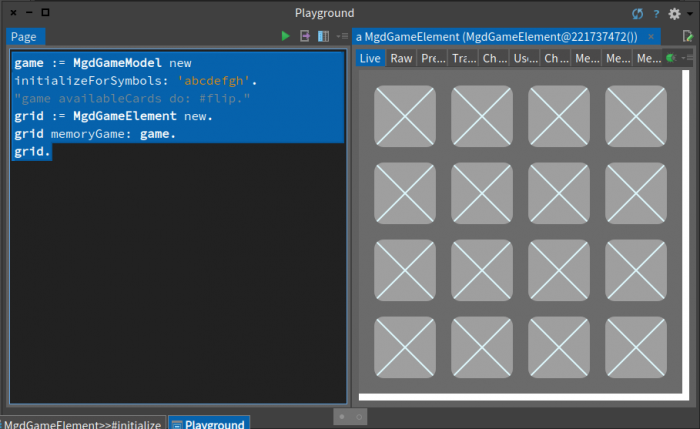Viewport: 700px width, 429px height.
Task: Click the commented 'game availableCards do: #flip.' line
Action: (132, 99)
